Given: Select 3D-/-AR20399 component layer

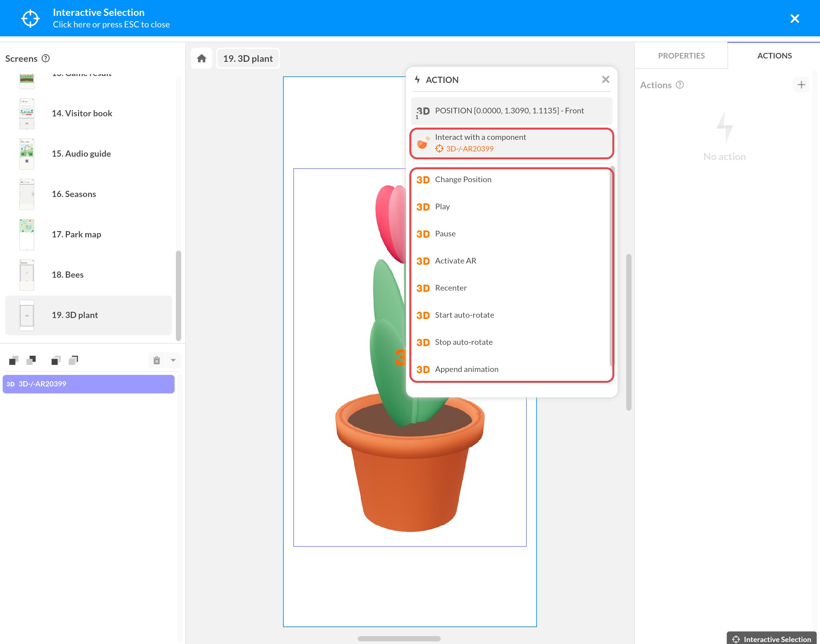Looking at the screenshot, I should click(x=89, y=384).
